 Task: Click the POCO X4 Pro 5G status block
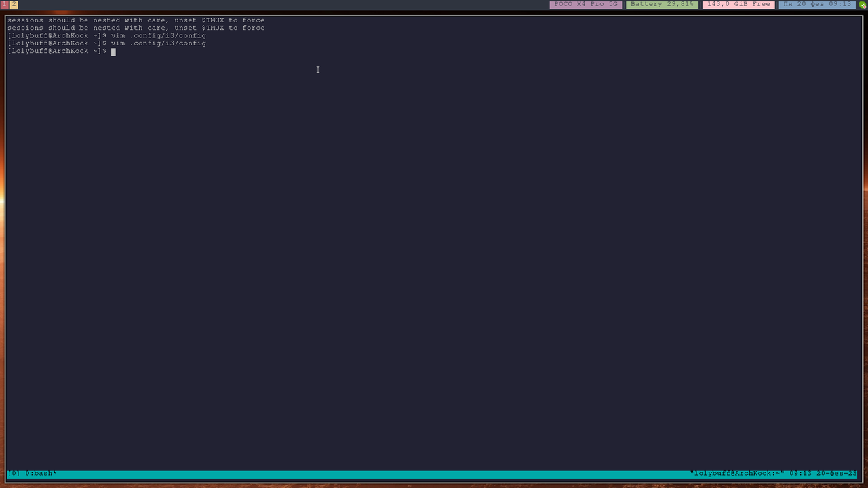coord(586,4)
